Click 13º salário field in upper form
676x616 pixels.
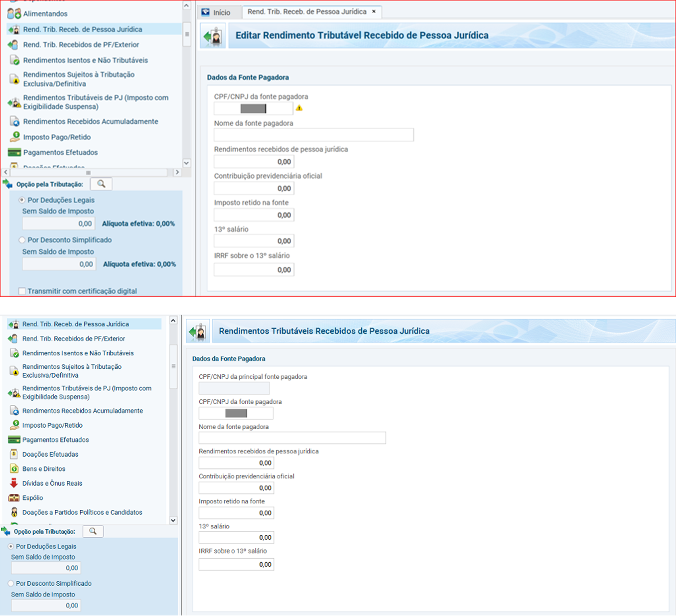[254, 241]
